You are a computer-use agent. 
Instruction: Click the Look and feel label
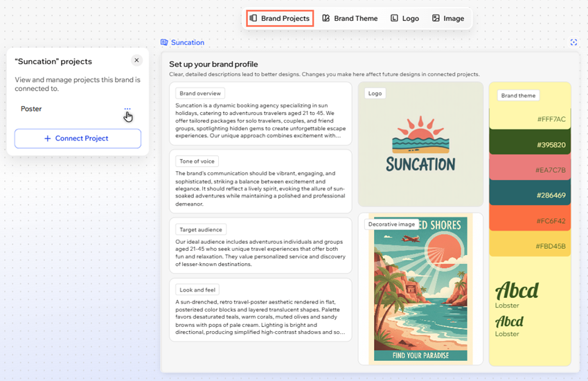tap(197, 290)
